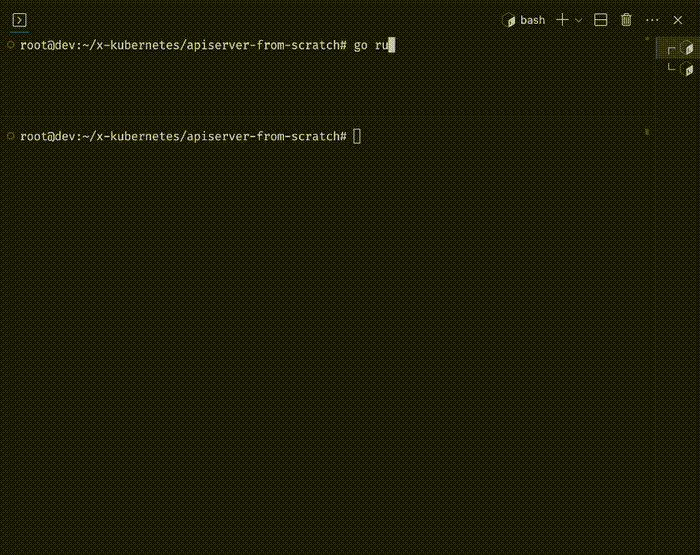The height and width of the screenshot is (555, 700).
Task: Click the divider between the two terminal panes
Action: pyautogui.click(x=327, y=117)
